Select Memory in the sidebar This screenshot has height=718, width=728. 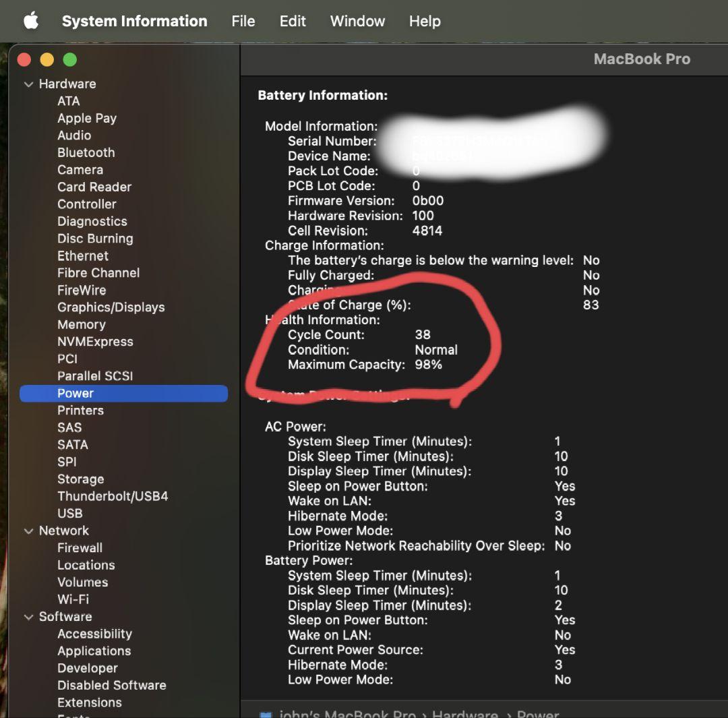click(82, 325)
